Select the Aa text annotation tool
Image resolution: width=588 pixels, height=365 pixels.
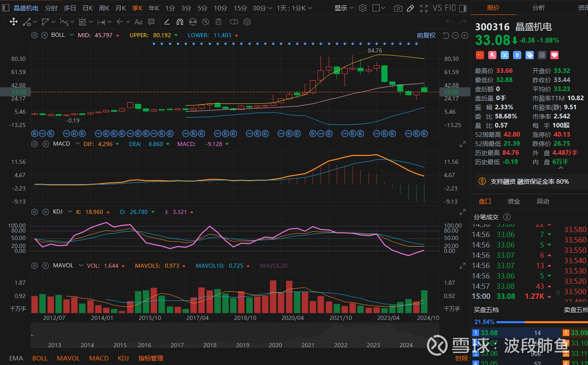pyautogui.click(x=139, y=22)
